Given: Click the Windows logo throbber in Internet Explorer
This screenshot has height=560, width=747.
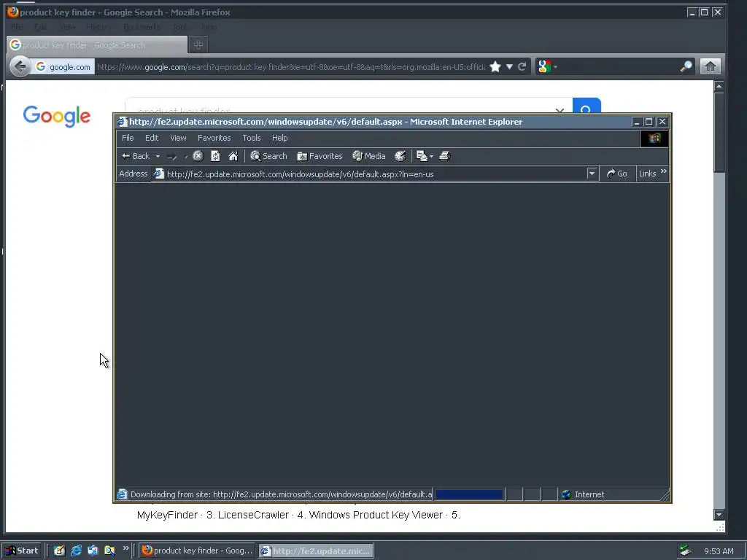Looking at the screenshot, I should pos(654,138).
